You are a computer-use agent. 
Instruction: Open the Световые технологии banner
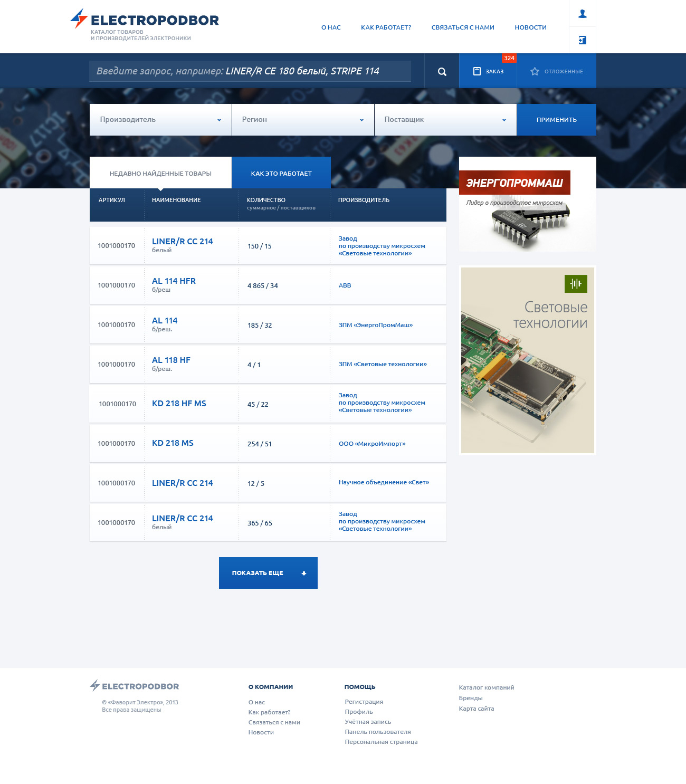click(x=528, y=360)
